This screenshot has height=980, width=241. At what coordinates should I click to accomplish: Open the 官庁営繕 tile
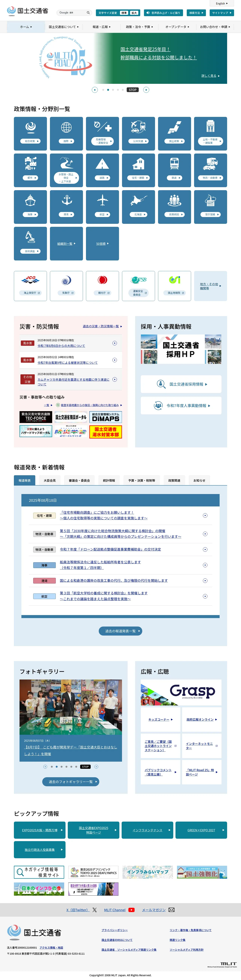click(x=211, y=207)
